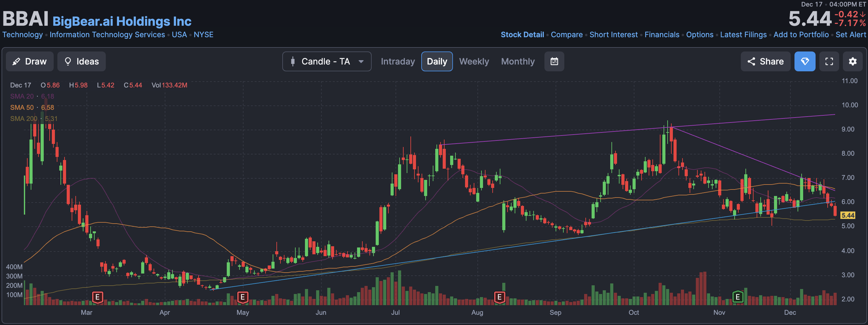This screenshot has width=868, height=325.
Task: Click the 5.44 last price in header
Action: tap(810, 19)
